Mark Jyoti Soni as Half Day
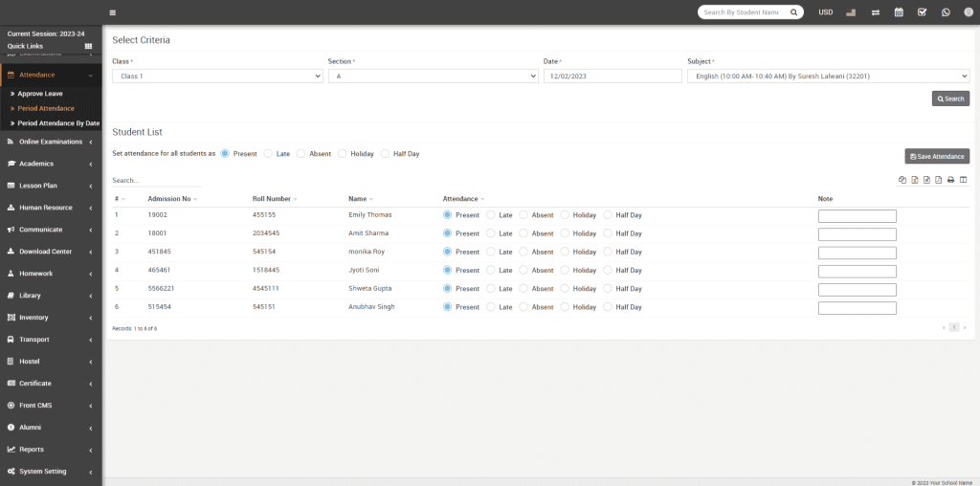This screenshot has height=486, width=980. [x=608, y=270]
